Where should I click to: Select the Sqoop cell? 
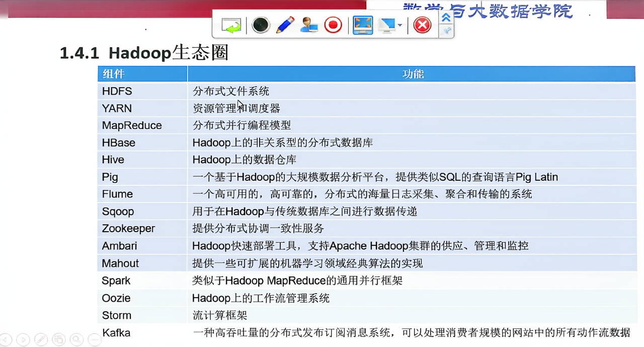[142, 211]
